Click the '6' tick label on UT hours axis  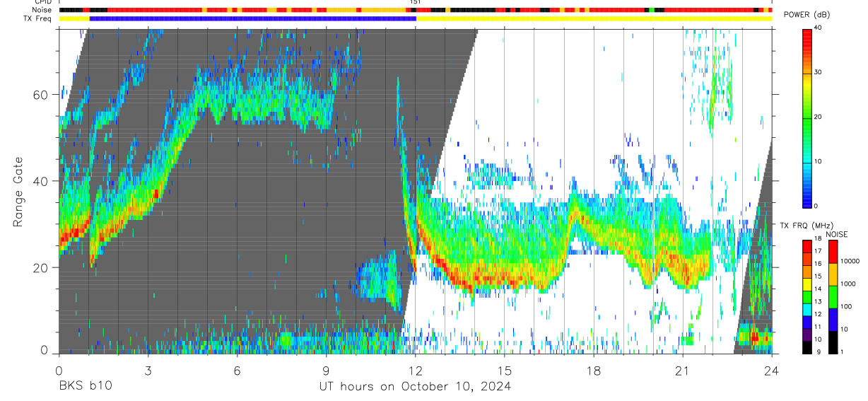[237, 371]
